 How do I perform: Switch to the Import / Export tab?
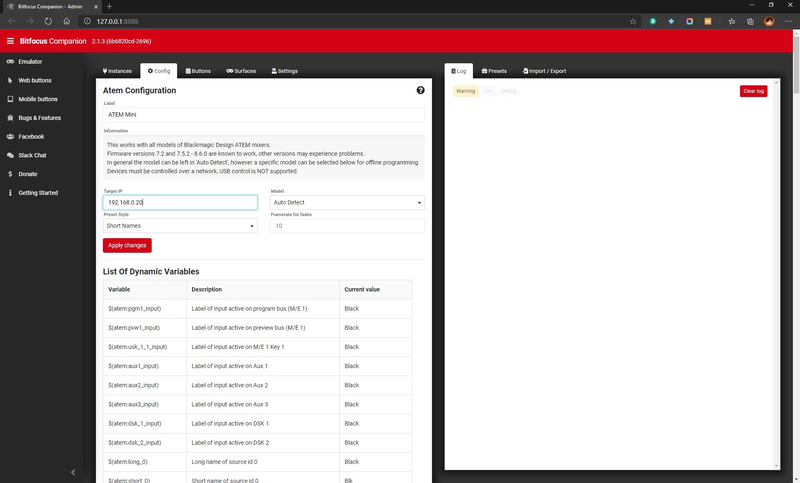coord(544,71)
